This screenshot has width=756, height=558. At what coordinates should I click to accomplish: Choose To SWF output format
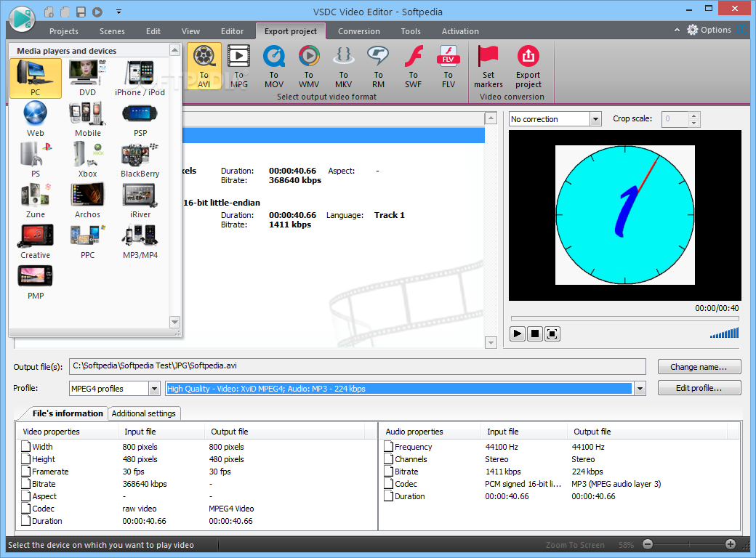pos(413,67)
